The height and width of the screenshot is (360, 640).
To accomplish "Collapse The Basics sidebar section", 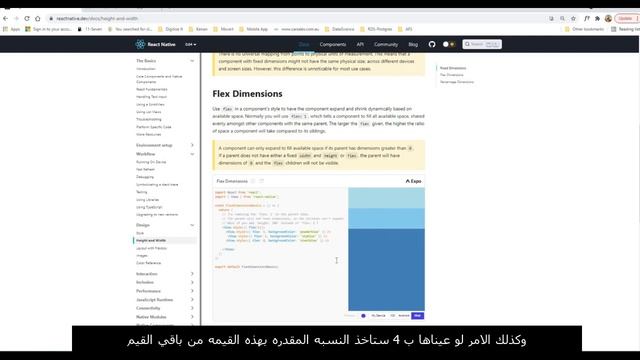I will coord(165,61).
